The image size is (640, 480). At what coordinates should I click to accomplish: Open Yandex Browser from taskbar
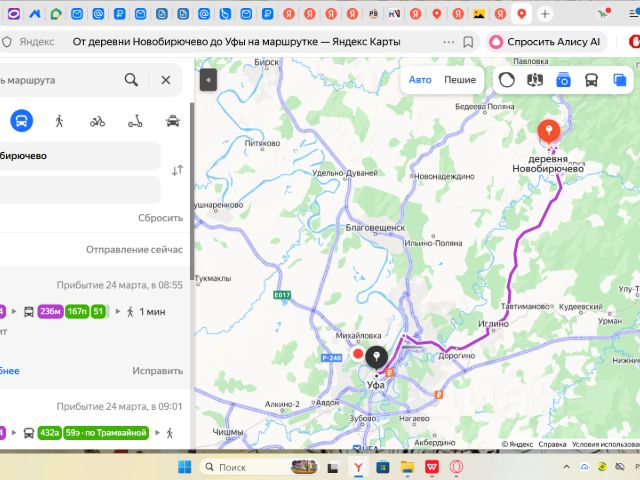358,467
